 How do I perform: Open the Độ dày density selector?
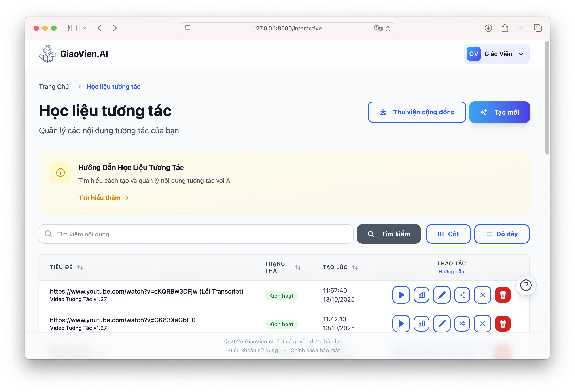pos(502,234)
